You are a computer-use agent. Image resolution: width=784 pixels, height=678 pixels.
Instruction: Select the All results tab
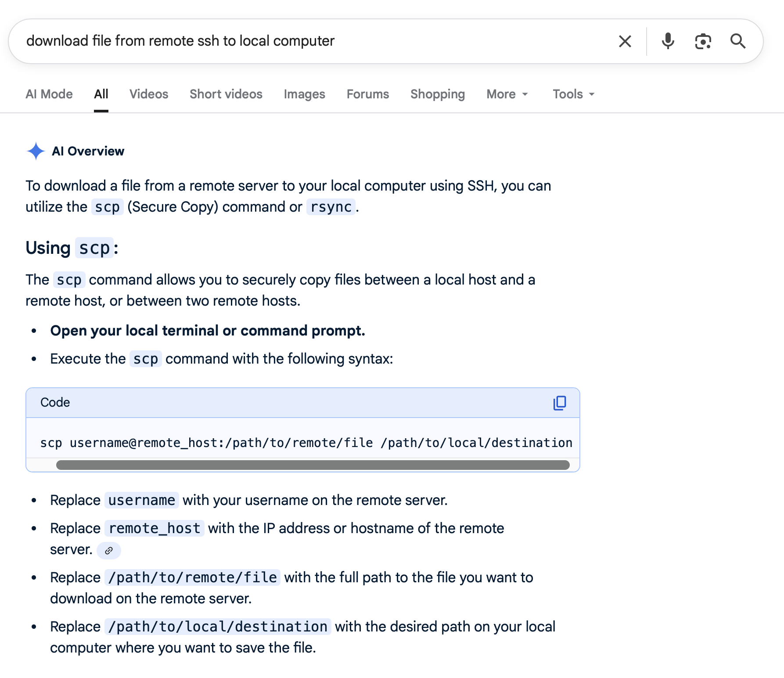tap(101, 94)
